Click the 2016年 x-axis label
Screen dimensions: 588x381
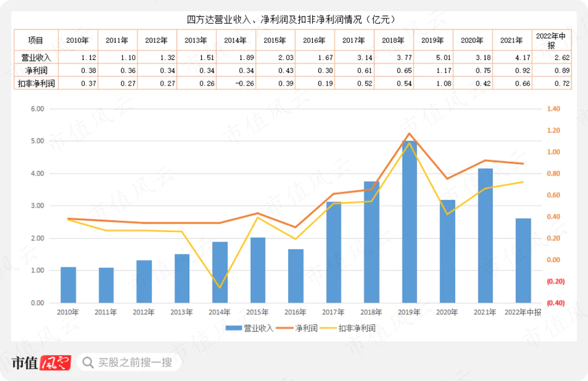pyautogui.click(x=295, y=312)
